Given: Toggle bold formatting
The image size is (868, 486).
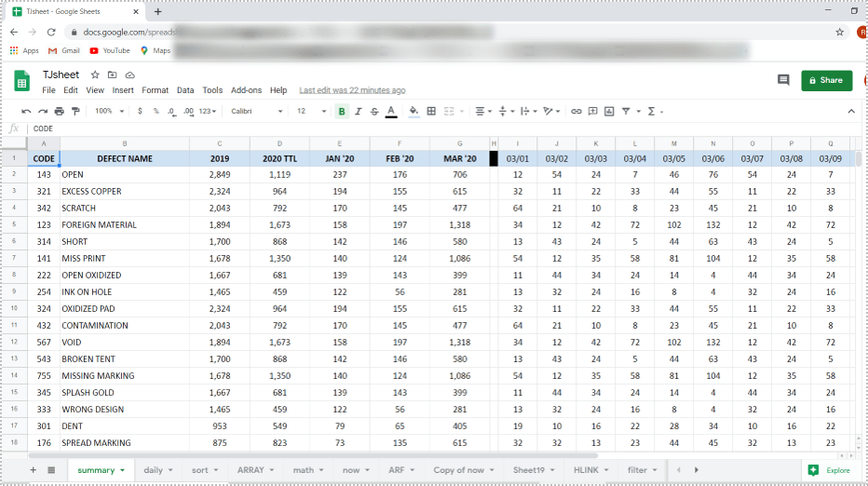Looking at the screenshot, I should click(342, 111).
